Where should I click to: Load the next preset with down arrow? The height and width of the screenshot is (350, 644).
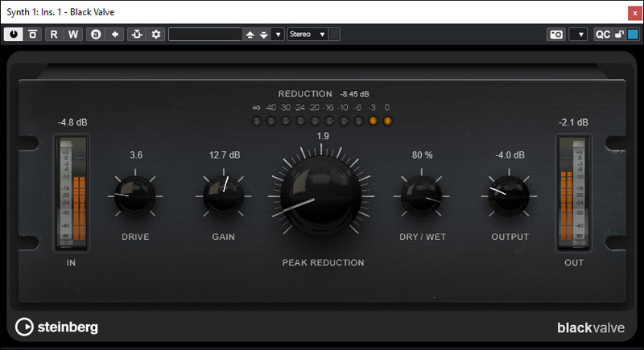coord(263,35)
